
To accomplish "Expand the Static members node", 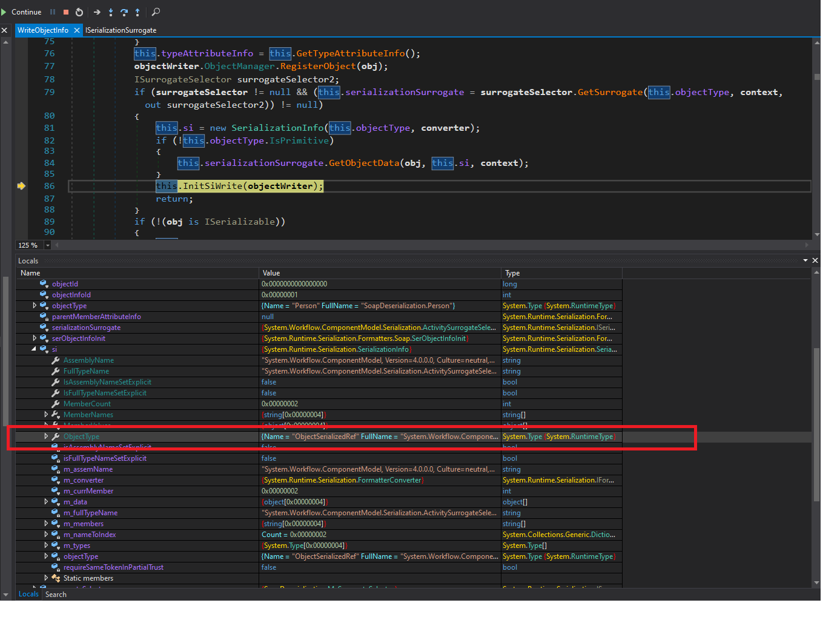I will tap(46, 578).
